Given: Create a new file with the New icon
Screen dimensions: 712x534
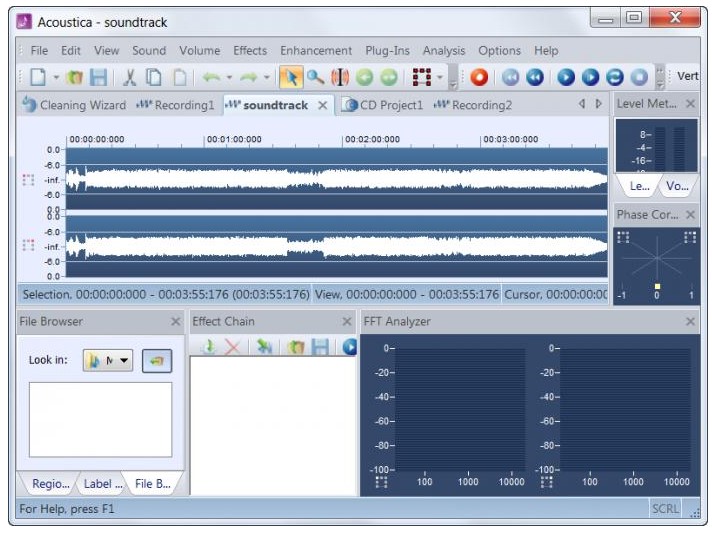Looking at the screenshot, I should [38, 77].
